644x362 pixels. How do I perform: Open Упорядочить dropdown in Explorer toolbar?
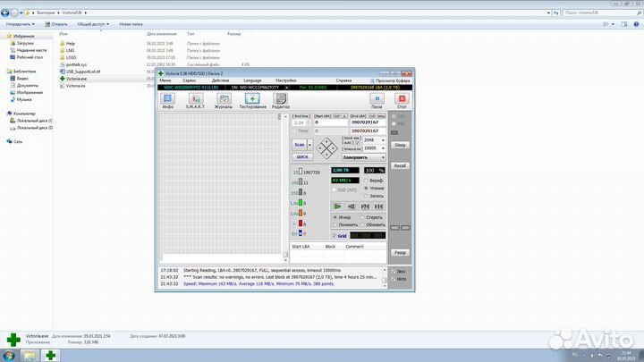(20, 24)
